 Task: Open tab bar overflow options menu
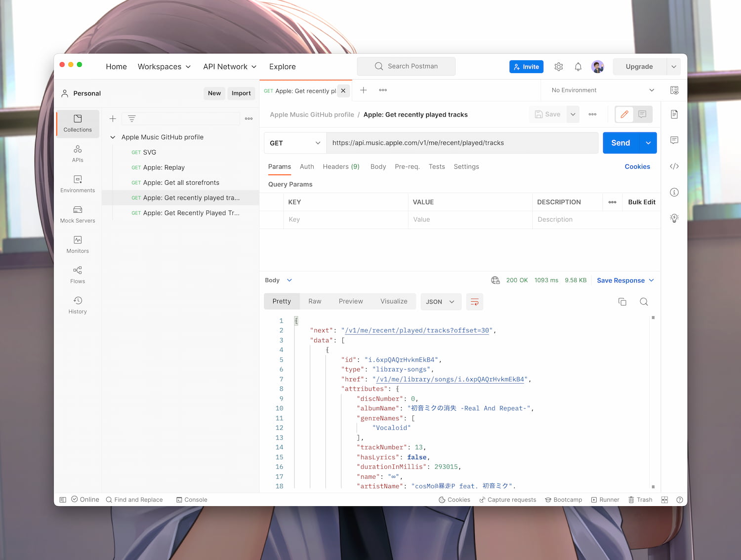click(383, 90)
